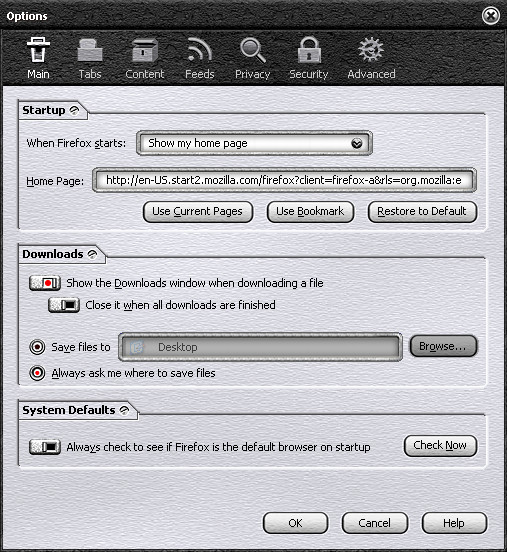Open the When Firefox starts dropdown
This screenshot has height=552, width=507.
coord(254,143)
